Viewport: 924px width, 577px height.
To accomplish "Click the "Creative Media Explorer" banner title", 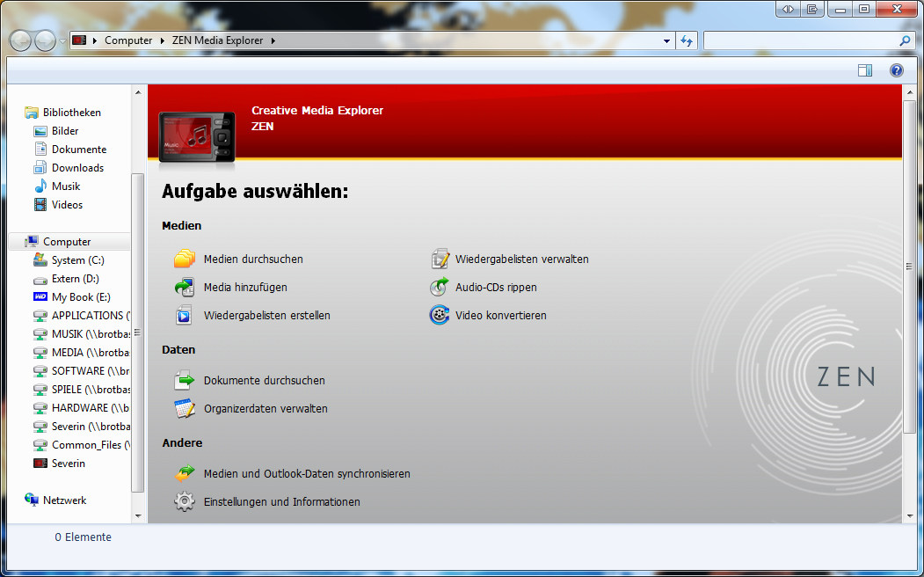I will pyautogui.click(x=317, y=110).
